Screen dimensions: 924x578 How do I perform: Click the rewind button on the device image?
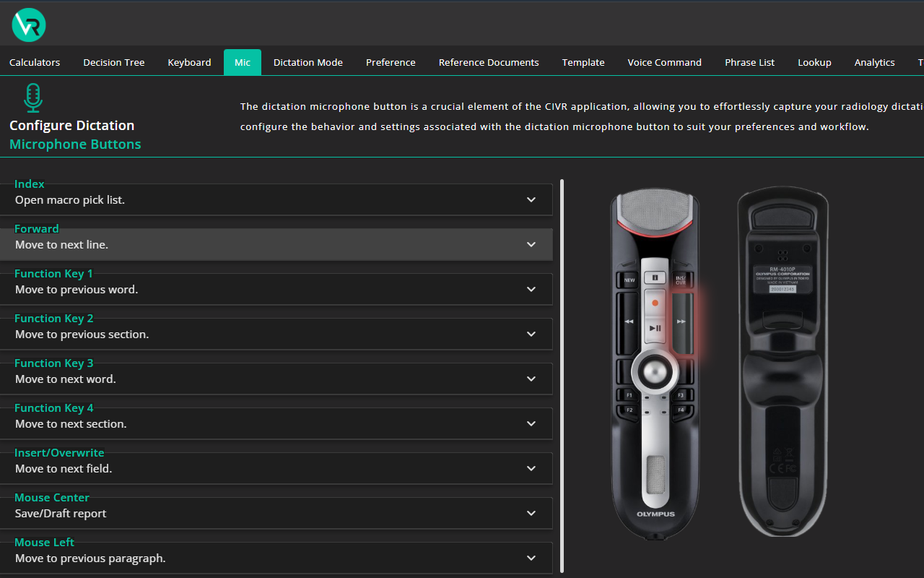tap(629, 321)
